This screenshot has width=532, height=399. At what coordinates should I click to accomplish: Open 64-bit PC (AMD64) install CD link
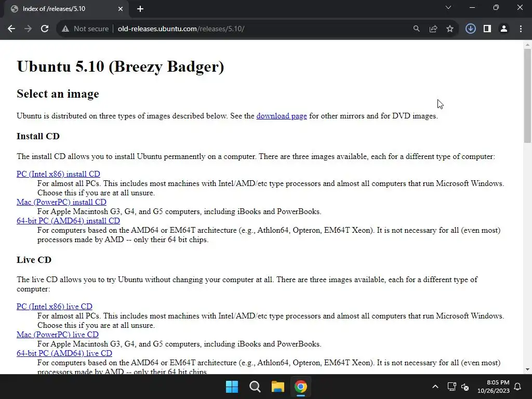pos(68,221)
